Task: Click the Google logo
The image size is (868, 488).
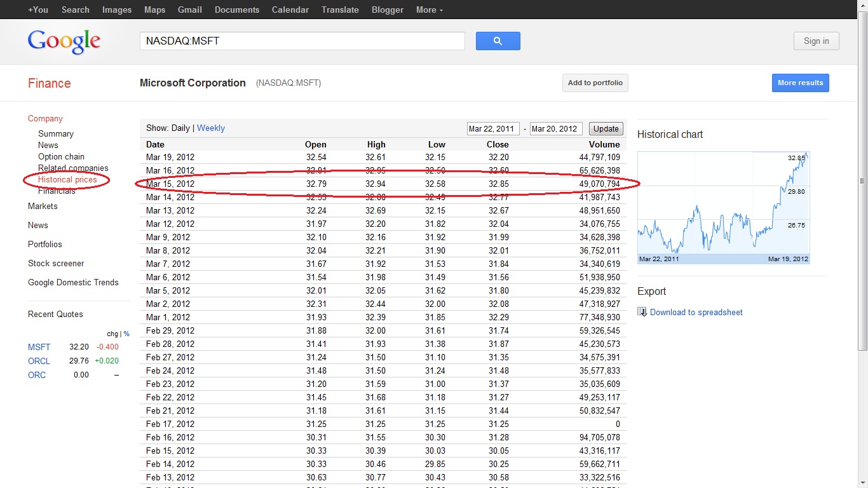Action: point(64,41)
